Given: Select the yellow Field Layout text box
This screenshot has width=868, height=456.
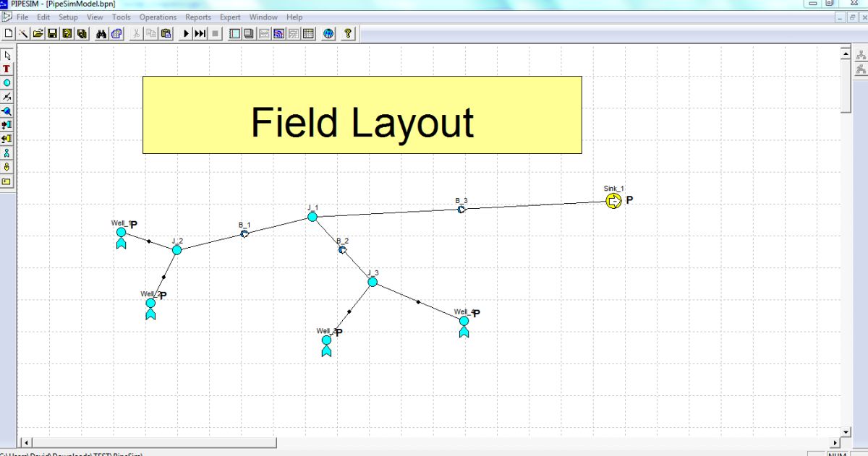Looking at the screenshot, I should tap(362, 115).
